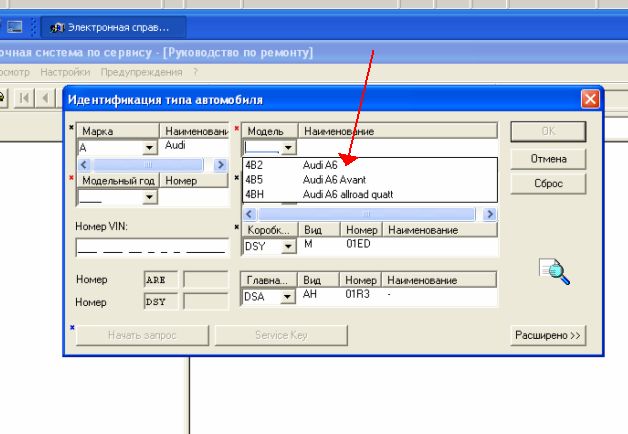Image resolution: width=628 pixels, height=434 pixels.
Task: Click the magnifier document search icon
Action: 554,271
